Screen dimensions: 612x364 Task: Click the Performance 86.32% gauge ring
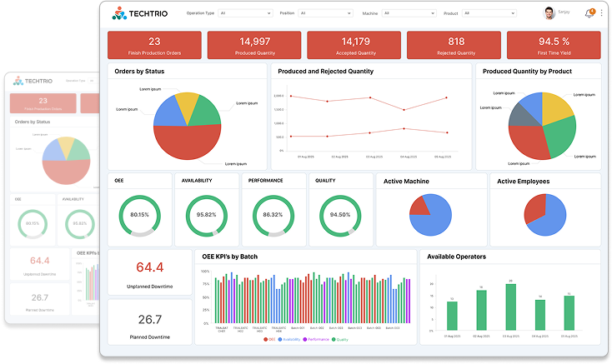tap(273, 214)
